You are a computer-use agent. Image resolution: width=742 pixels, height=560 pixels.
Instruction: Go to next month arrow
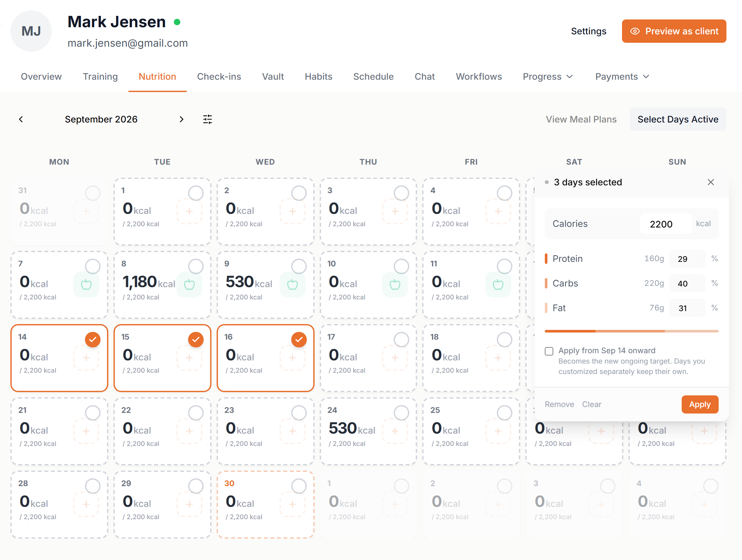click(x=182, y=119)
